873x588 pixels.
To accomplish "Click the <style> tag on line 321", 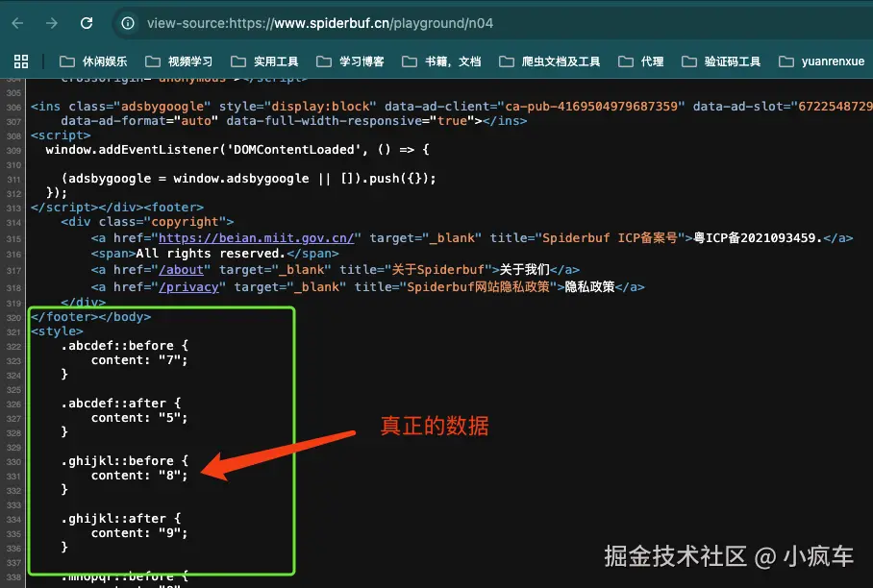I will pyautogui.click(x=58, y=331).
